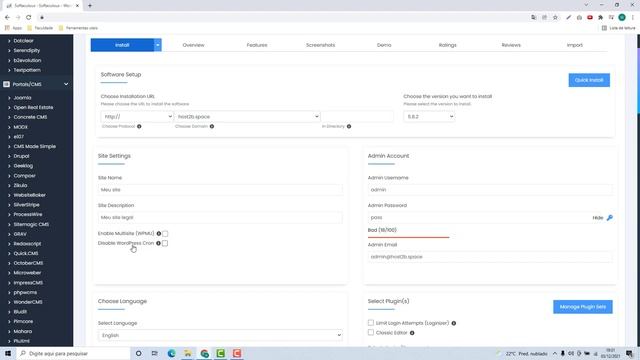The image size is (640, 360).
Task: Generate a password with the key icon
Action: 609,218
